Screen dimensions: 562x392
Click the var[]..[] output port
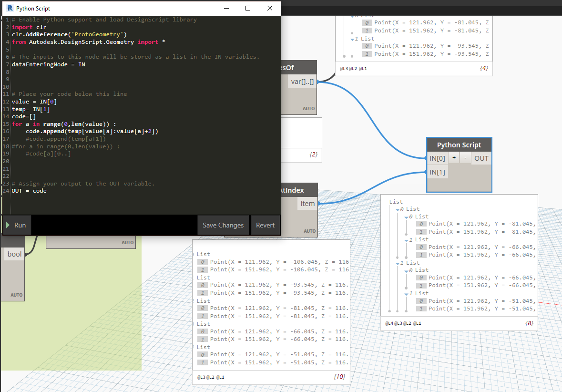pyautogui.click(x=302, y=82)
